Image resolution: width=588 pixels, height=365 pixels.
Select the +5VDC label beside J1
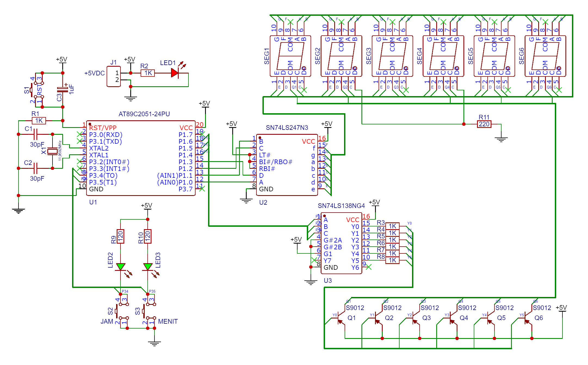coord(94,73)
